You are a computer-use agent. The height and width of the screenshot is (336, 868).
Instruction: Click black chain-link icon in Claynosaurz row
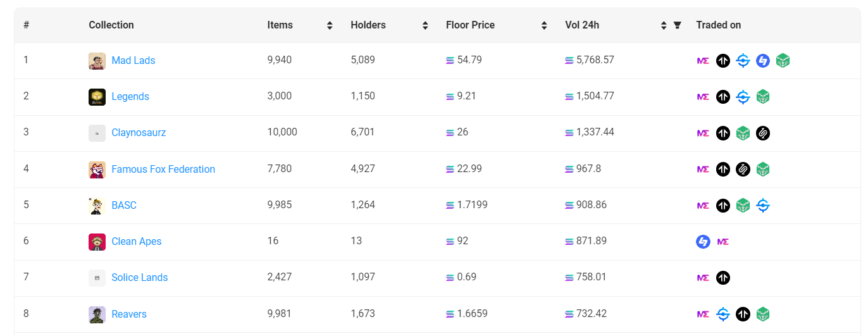tap(763, 133)
